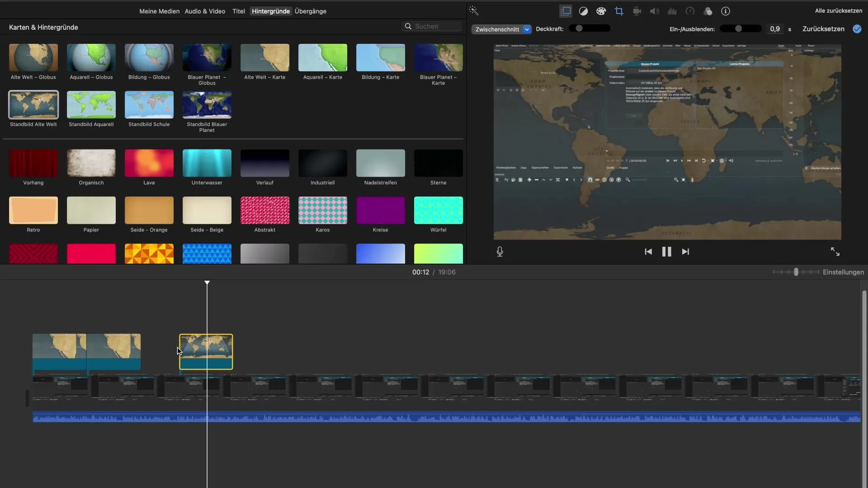
Task: Choose the Verlauf background
Action: 265,163
